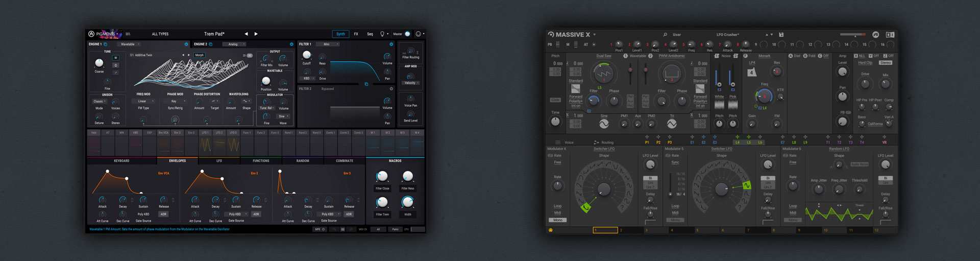Click ALL TYPES preset filter
Screen dimensions: 980x261
160,34
